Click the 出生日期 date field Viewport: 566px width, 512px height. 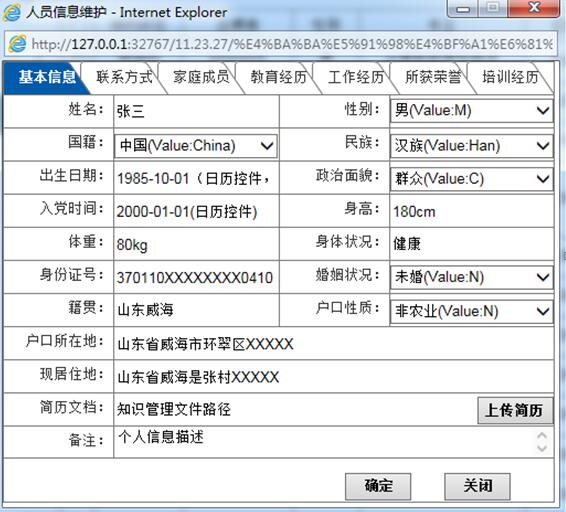[x=196, y=178]
